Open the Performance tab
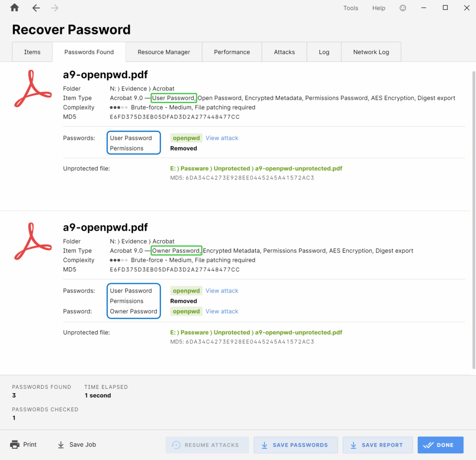Viewport: 476px width, 460px height. 231,52
